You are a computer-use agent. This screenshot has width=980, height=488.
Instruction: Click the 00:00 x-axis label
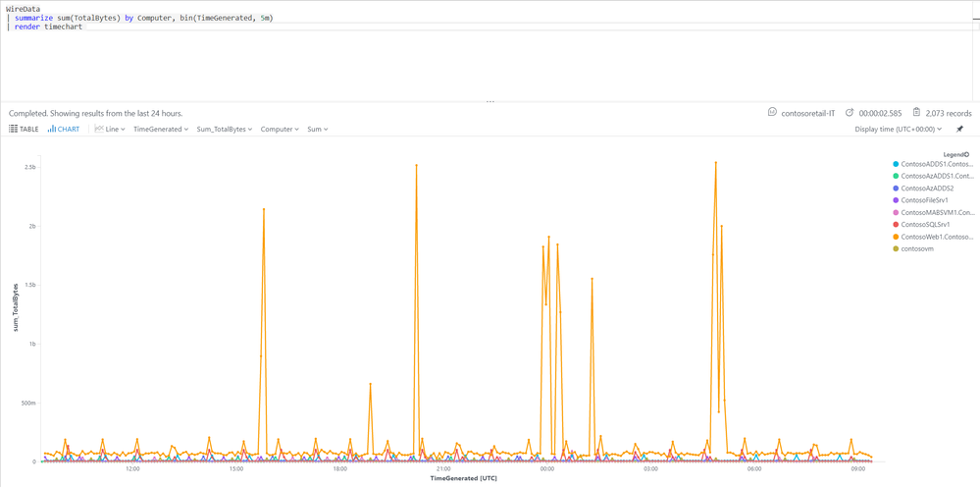pyautogui.click(x=547, y=468)
